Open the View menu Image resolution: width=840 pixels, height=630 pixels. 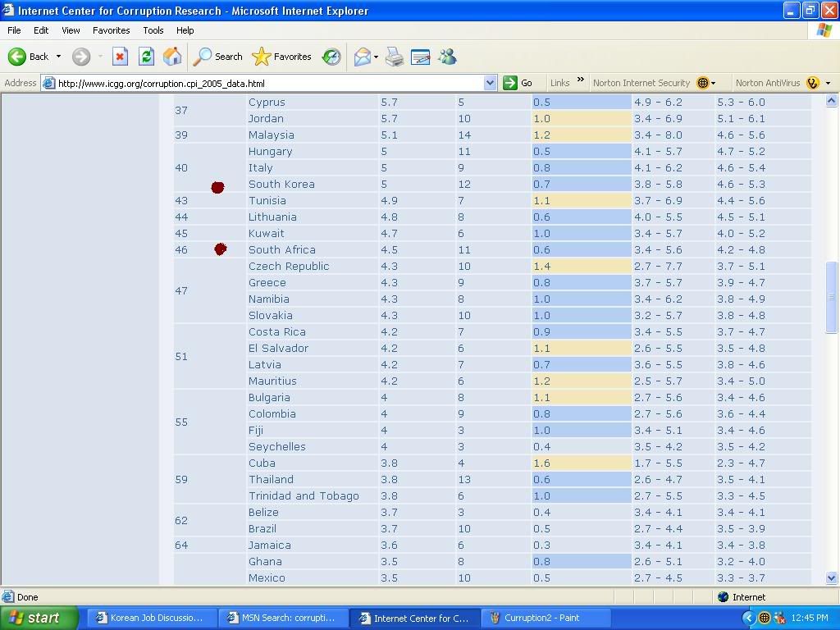point(71,30)
